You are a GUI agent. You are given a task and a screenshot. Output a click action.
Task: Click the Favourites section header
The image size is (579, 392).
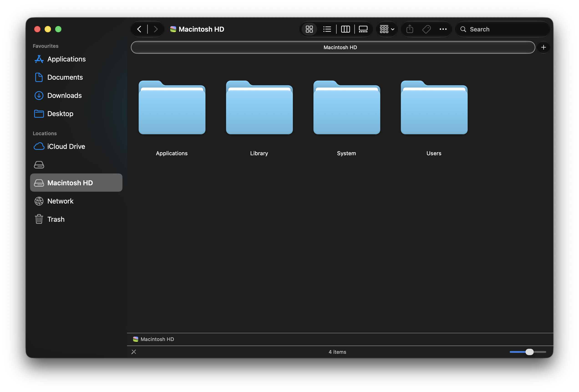click(x=46, y=46)
